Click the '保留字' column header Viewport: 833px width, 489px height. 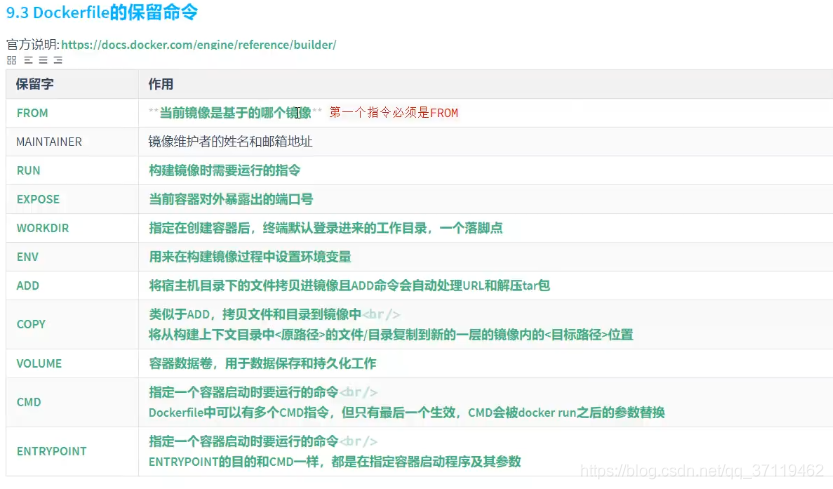click(x=35, y=84)
